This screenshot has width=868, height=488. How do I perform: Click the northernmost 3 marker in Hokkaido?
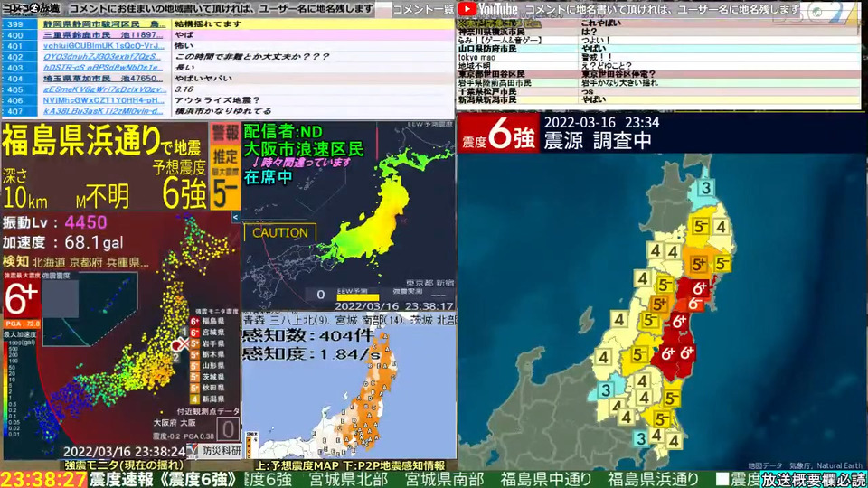[706, 188]
